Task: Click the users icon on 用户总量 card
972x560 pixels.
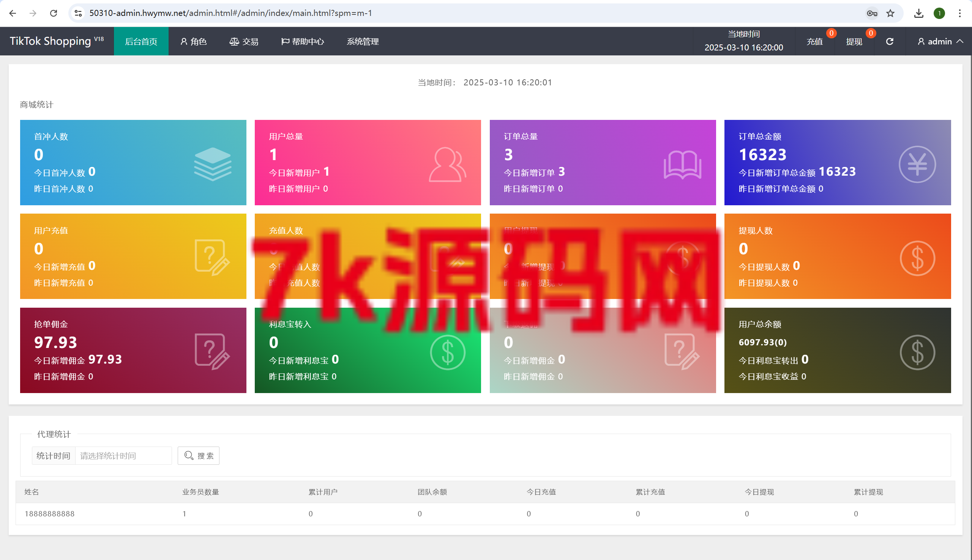Action: 448,164
